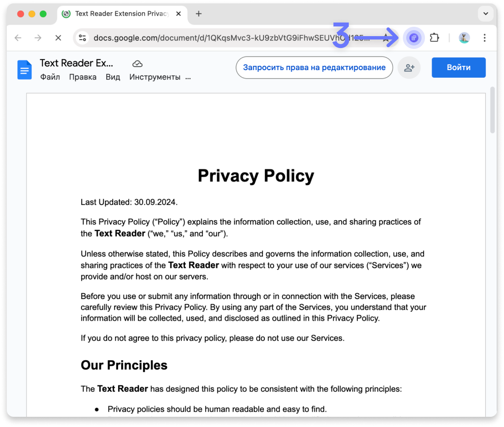This screenshot has height=427, width=504.
Task: Open the Chrome extensions puzzle icon
Action: click(x=434, y=38)
